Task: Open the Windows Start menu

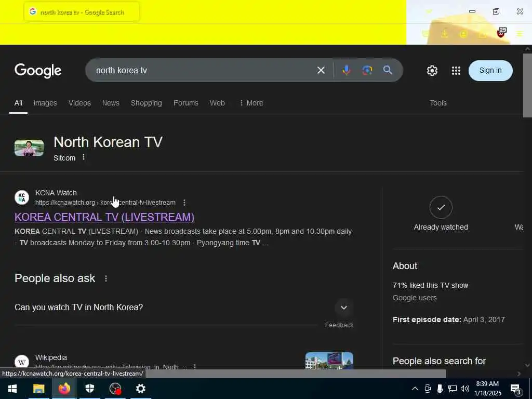Action: click(12, 389)
